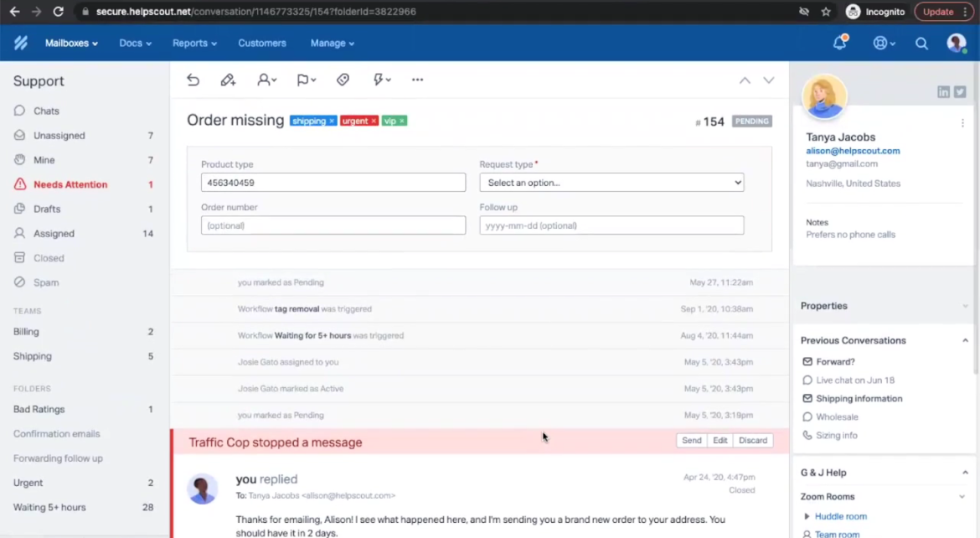Open the Manage menu
The height and width of the screenshot is (538, 980).
pos(332,44)
